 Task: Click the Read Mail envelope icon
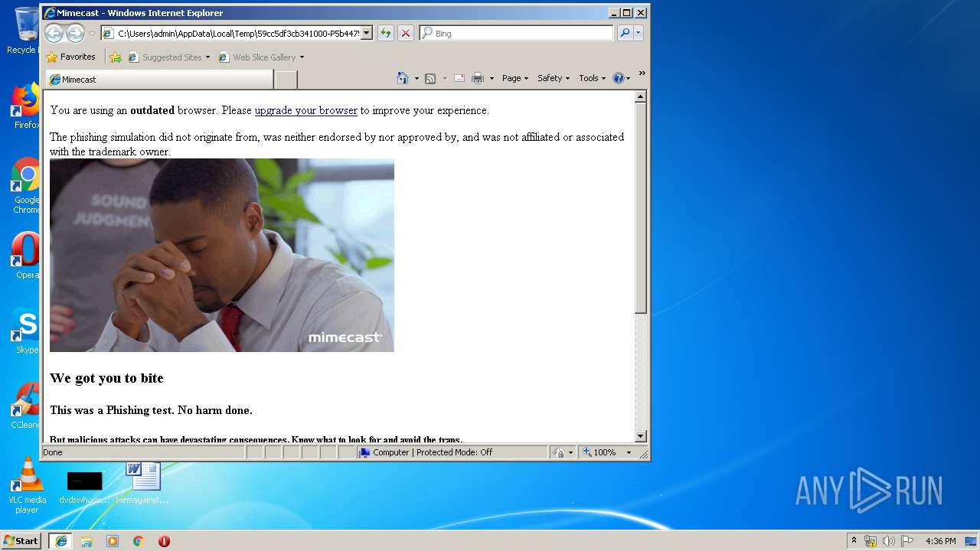pos(459,78)
